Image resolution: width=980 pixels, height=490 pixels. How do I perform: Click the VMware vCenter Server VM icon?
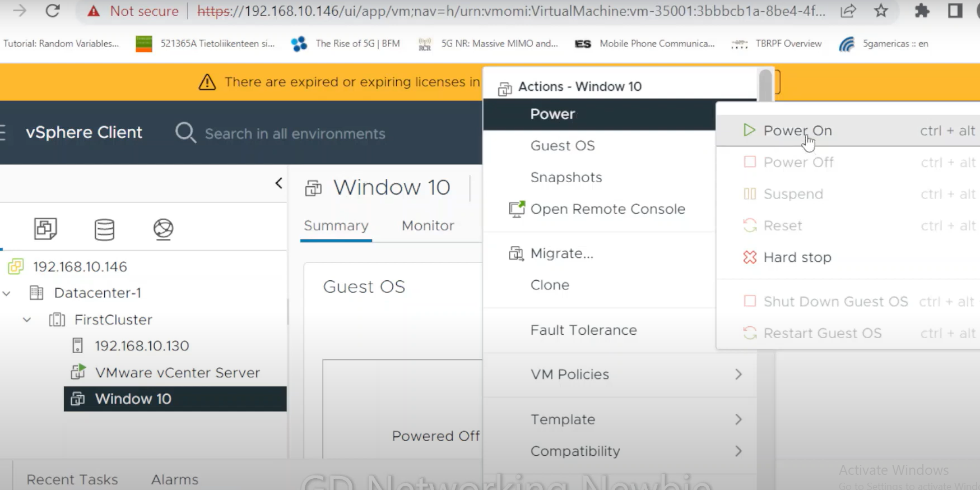tap(78, 372)
